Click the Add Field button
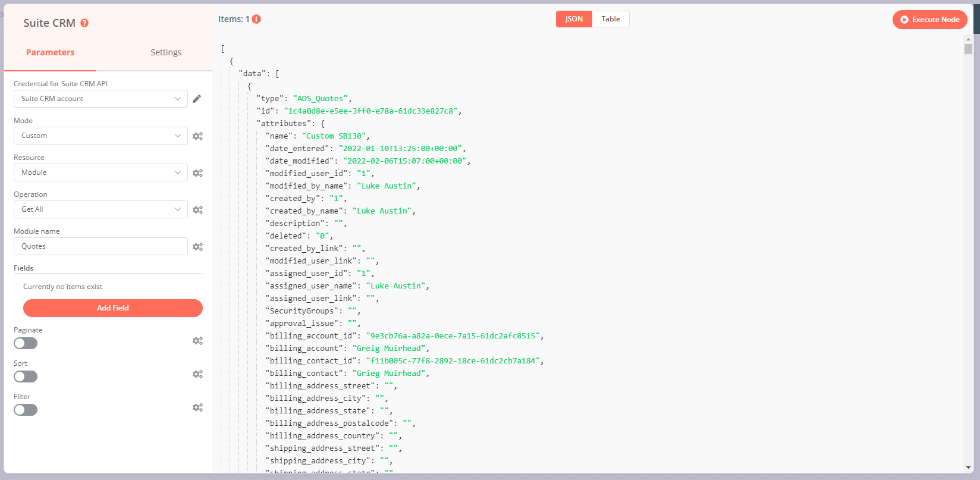 (x=113, y=308)
